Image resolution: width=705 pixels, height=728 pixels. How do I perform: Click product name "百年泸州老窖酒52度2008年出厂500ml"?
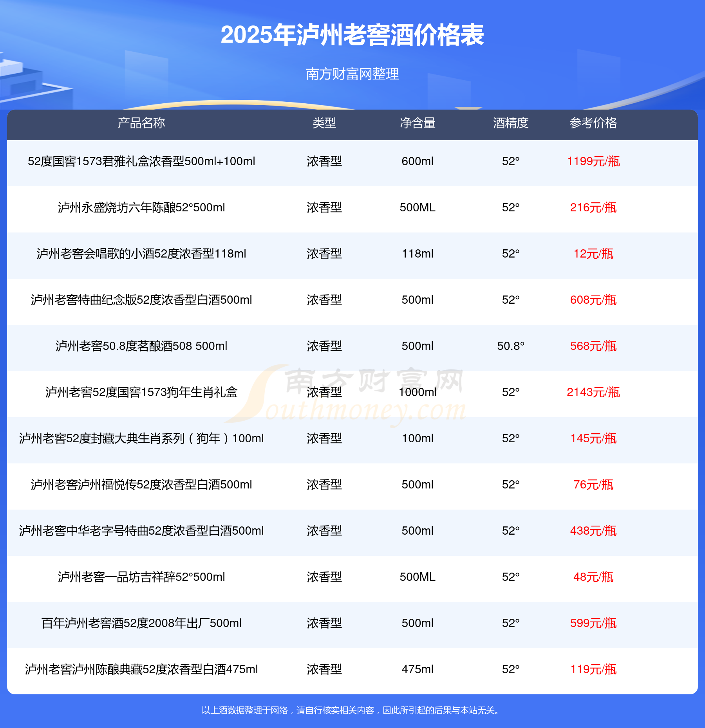tap(141, 623)
